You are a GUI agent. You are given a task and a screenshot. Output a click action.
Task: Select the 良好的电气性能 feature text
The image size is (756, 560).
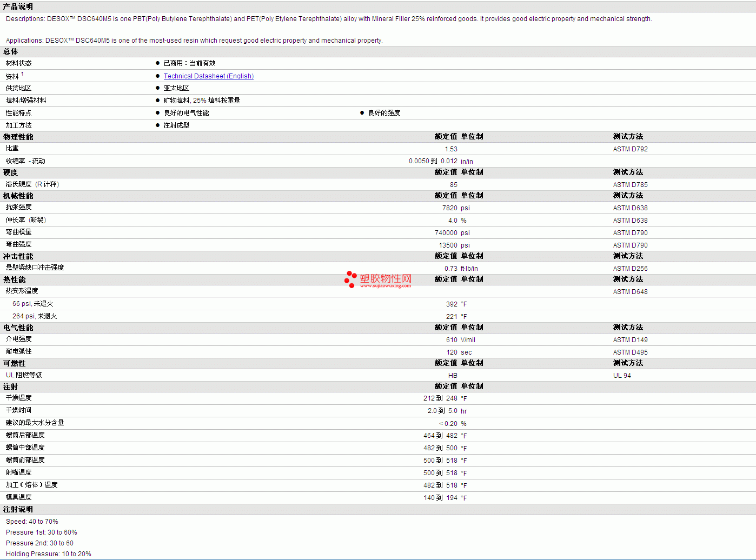pos(187,113)
